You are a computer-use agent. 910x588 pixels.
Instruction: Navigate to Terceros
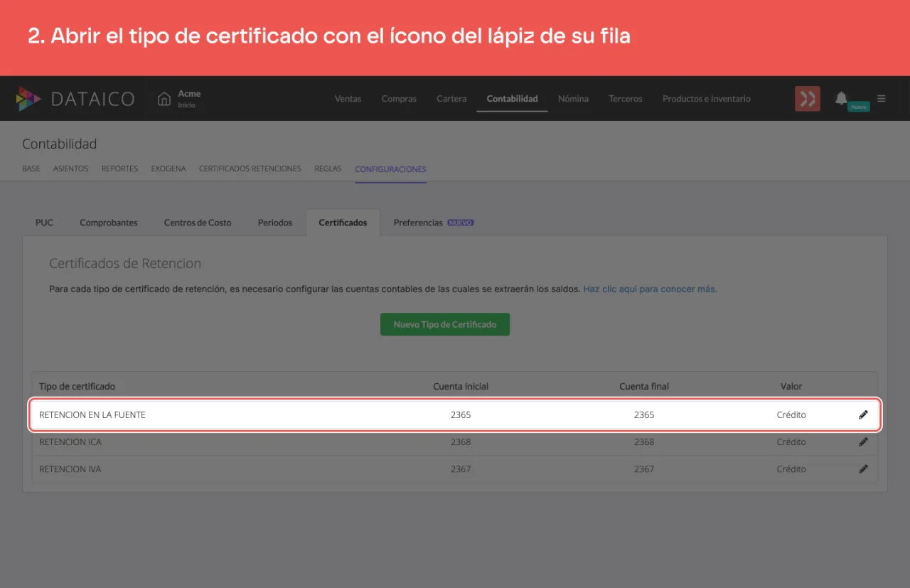click(626, 99)
